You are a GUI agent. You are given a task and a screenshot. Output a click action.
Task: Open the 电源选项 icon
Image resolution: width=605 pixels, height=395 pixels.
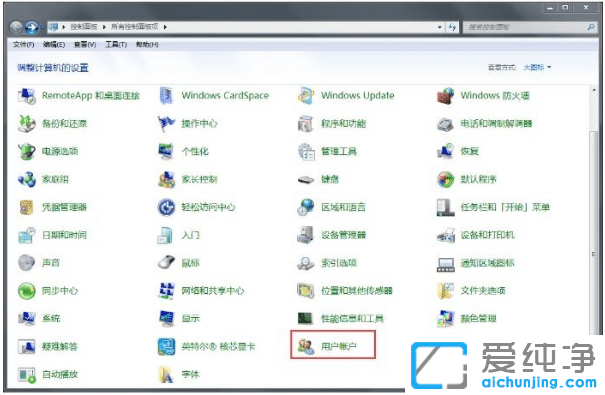(x=27, y=151)
